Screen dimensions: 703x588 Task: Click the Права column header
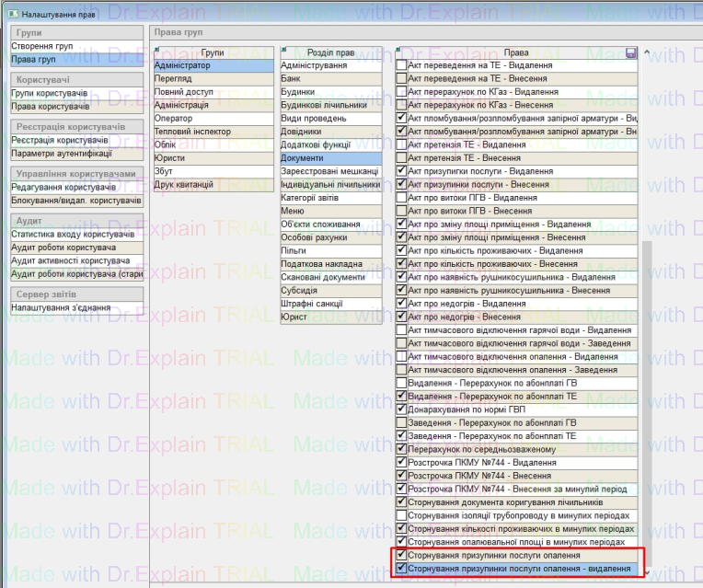click(x=515, y=53)
